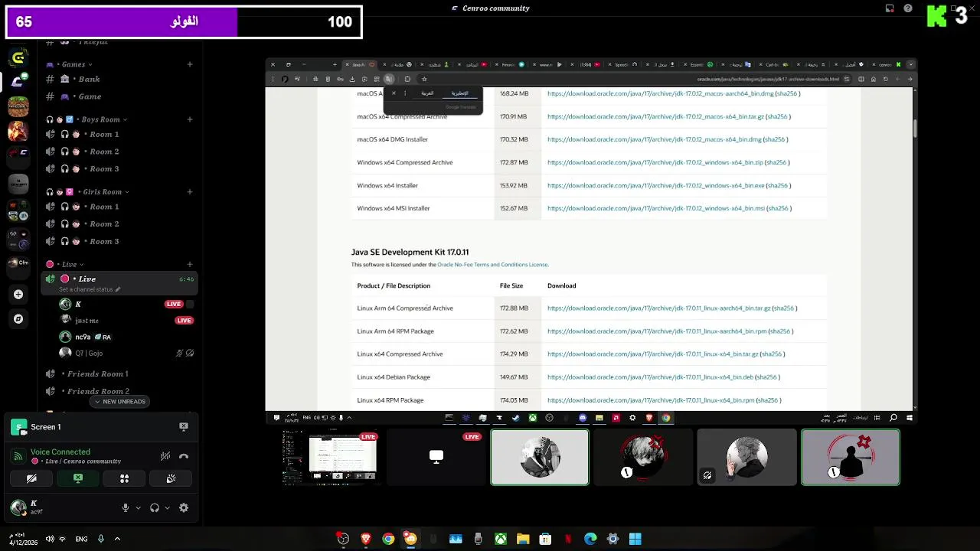The width and height of the screenshot is (980, 551).
Task: Toggle noise suppression icon beside Voice Connected
Action: (x=165, y=456)
